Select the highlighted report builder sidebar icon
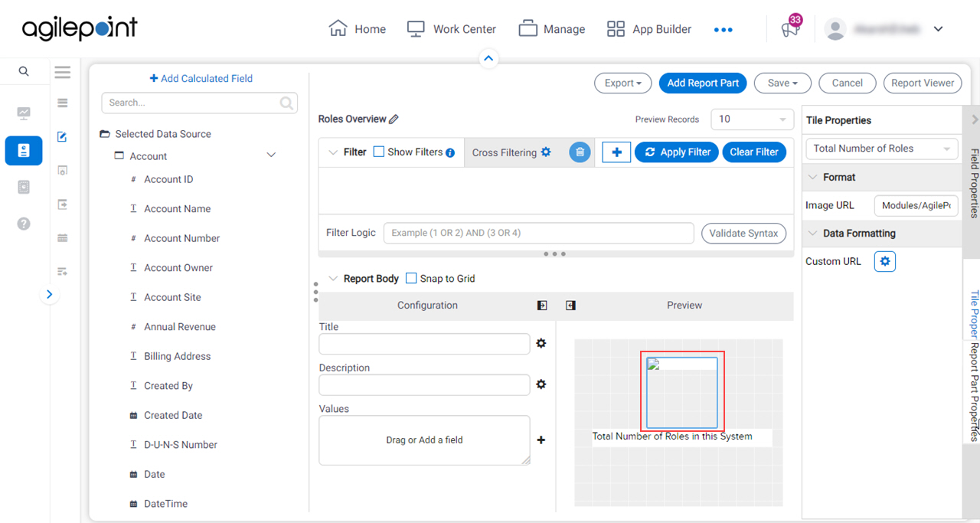Screen dimensions: 980x523 tap(24, 151)
